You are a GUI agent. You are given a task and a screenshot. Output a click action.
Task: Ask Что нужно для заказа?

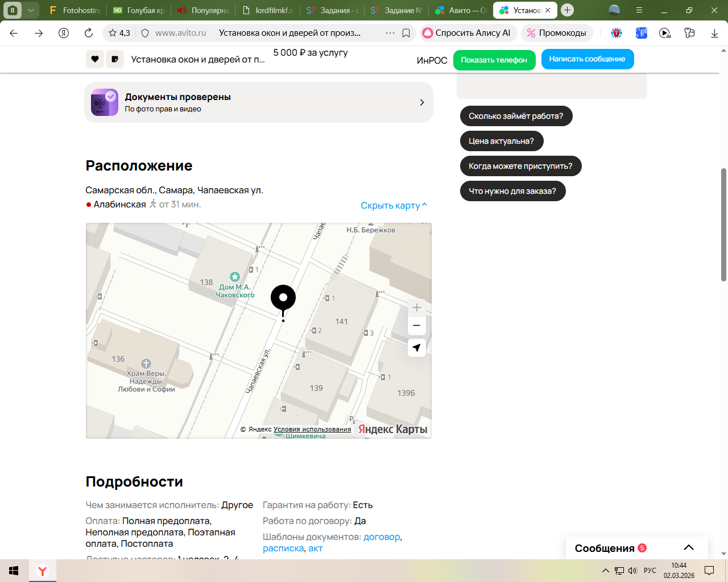[x=512, y=191]
